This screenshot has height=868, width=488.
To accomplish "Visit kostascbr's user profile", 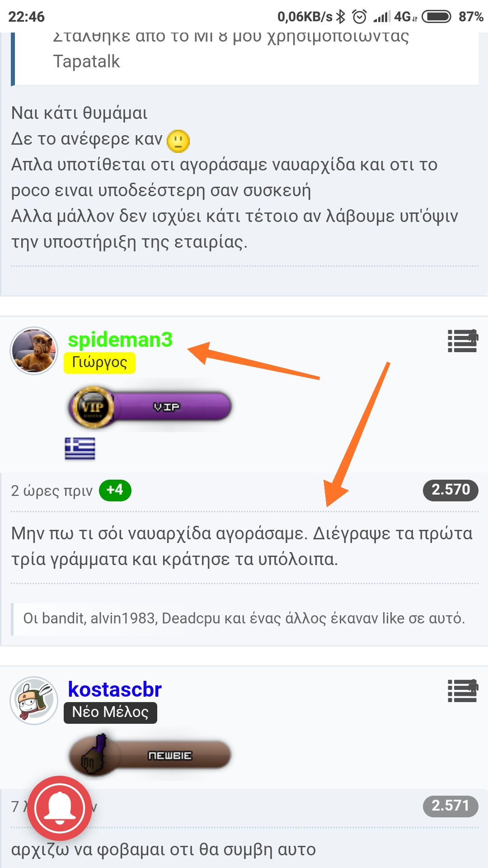I will (x=115, y=689).
